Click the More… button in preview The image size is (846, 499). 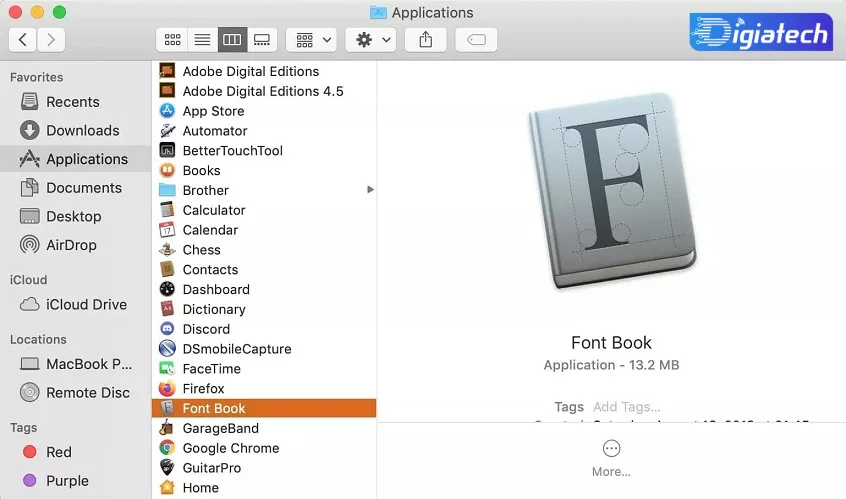click(x=611, y=459)
